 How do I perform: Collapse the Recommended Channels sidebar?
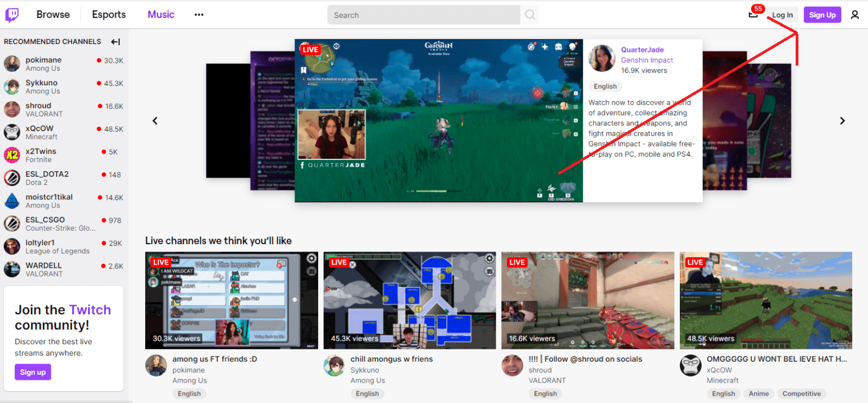[115, 41]
